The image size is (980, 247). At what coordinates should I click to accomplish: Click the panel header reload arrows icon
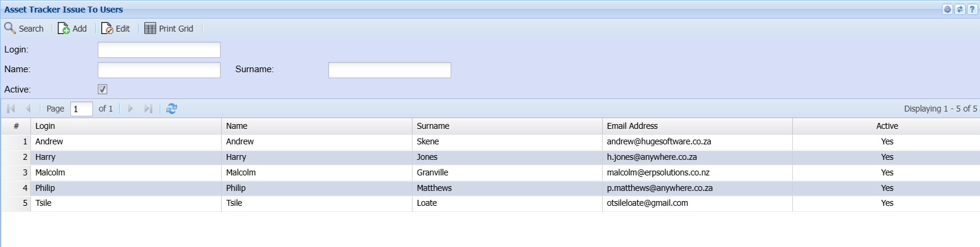(x=960, y=10)
